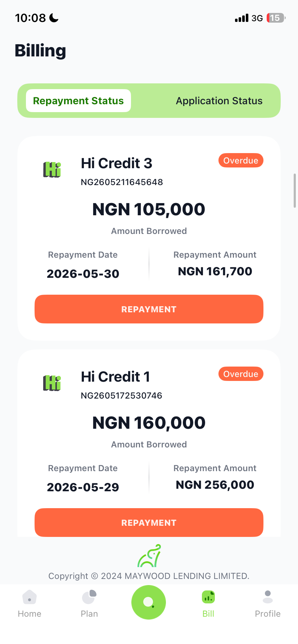Image resolution: width=298 pixels, height=644 pixels.
Task: Switch to Application Status tab
Action: click(x=219, y=101)
